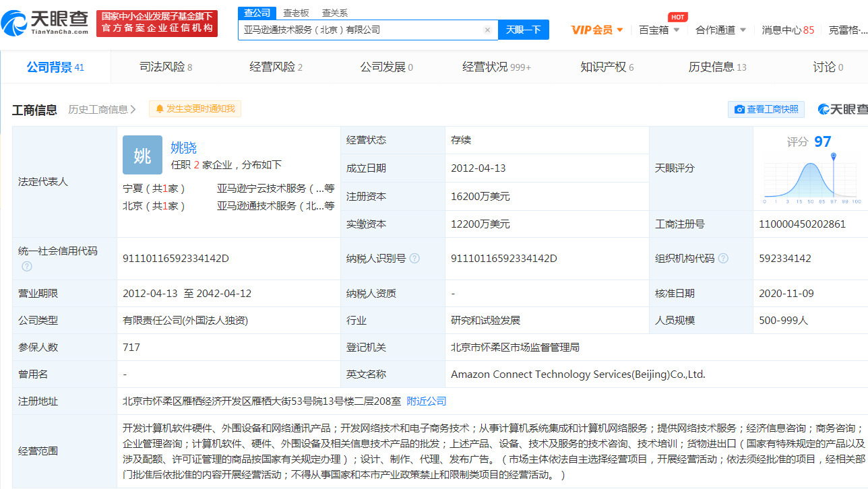The width and height of the screenshot is (868, 489).
Task: Open 消息中心 notifications
Action: coord(788,30)
